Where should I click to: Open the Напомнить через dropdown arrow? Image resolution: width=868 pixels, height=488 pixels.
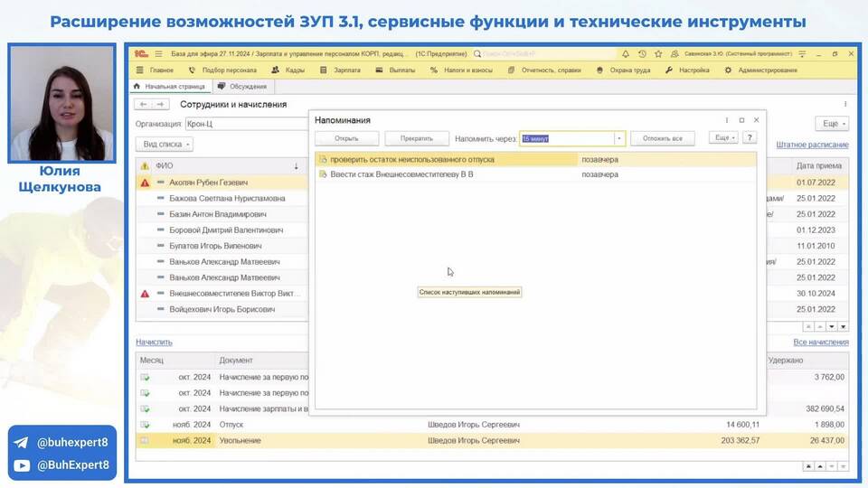[x=619, y=138]
